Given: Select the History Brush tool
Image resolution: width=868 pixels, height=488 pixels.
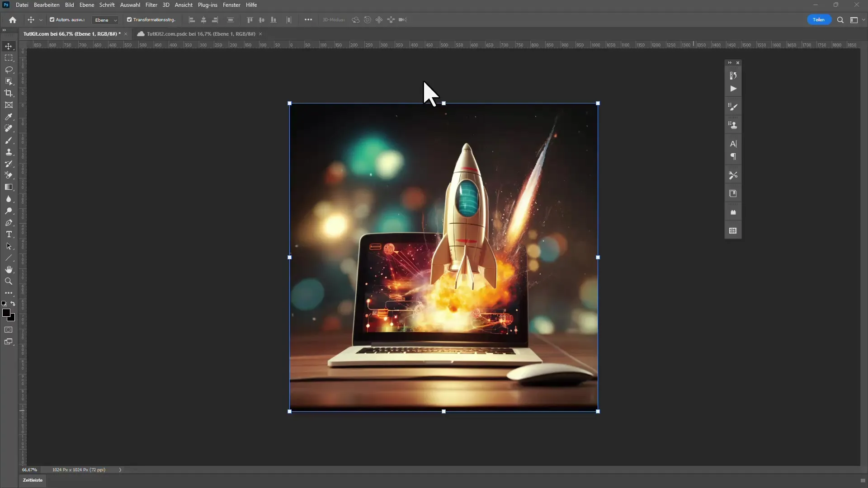Looking at the screenshot, I should 9,164.
